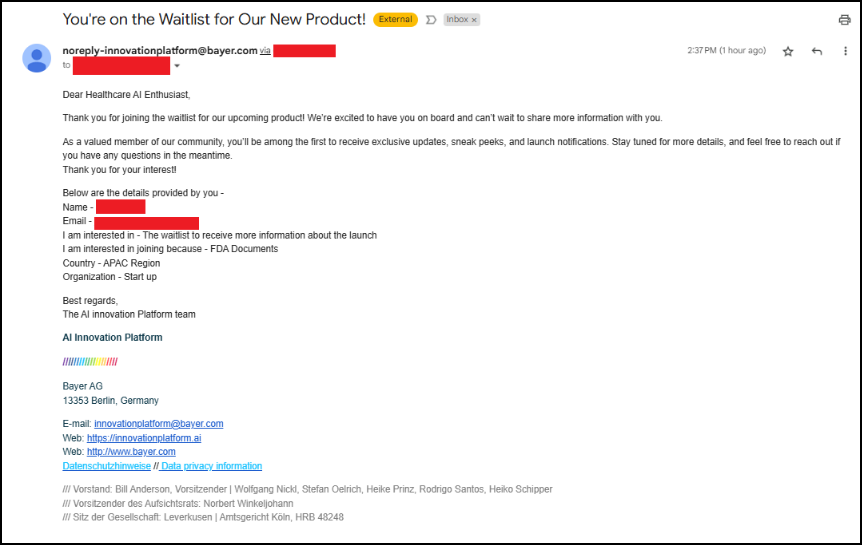Screen dimensions: 862x545
Task: Reply using the arrow icon
Action: coord(817,51)
